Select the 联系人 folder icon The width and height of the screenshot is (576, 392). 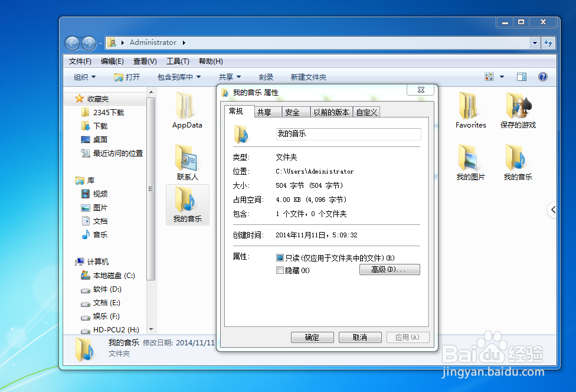[187, 162]
